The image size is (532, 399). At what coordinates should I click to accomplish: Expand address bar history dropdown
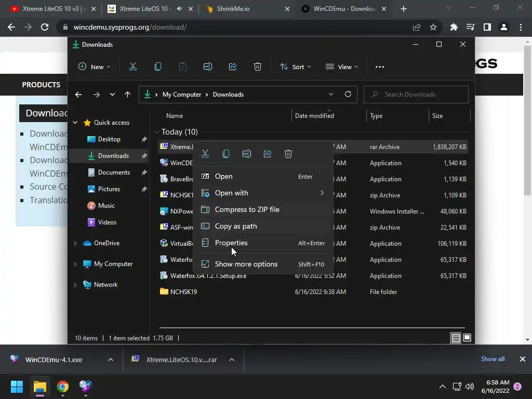[x=331, y=95]
